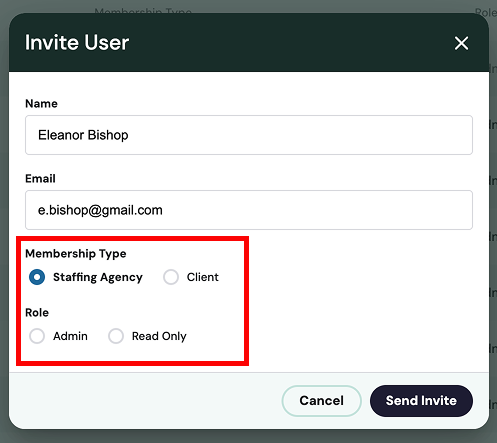
Task: Click the "Read Only" label text
Action: 159,336
